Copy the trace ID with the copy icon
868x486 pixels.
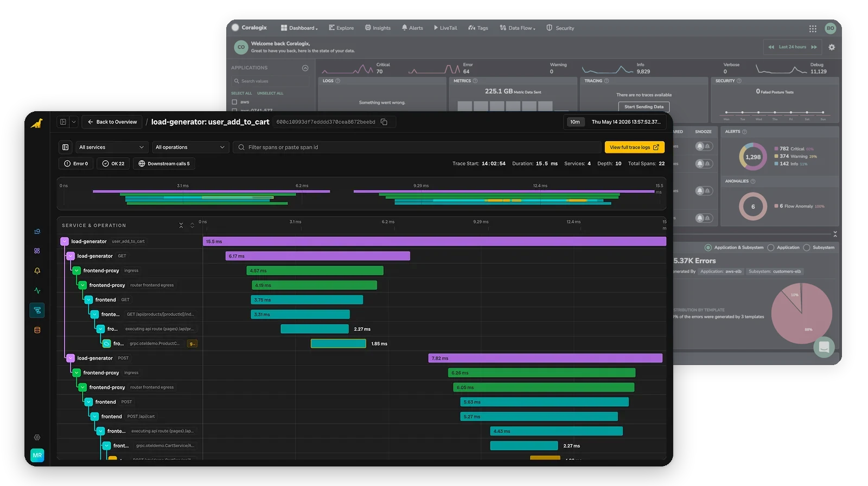pyautogui.click(x=384, y=122)
